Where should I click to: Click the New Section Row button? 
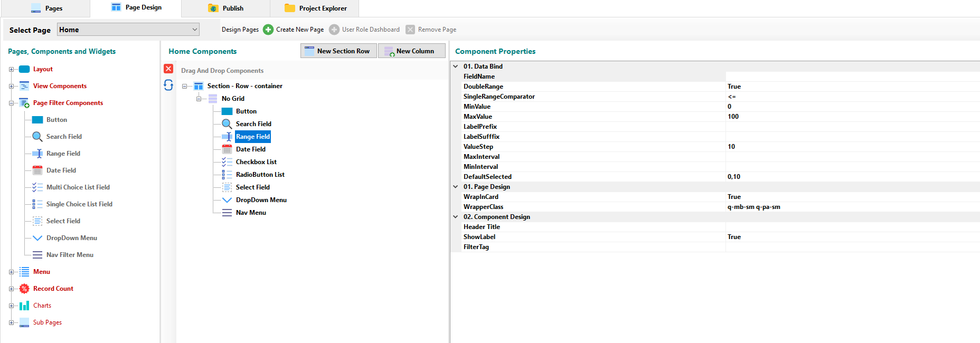coord(338,51)
